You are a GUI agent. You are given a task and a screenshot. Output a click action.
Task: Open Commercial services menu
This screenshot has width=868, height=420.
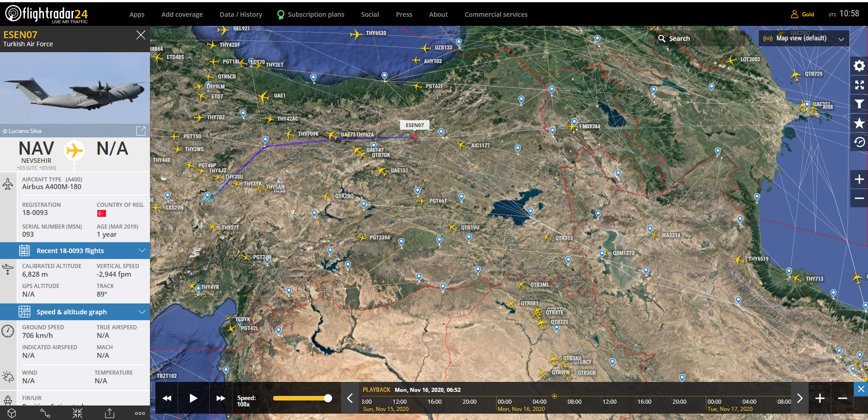click(x=496, y=15)
